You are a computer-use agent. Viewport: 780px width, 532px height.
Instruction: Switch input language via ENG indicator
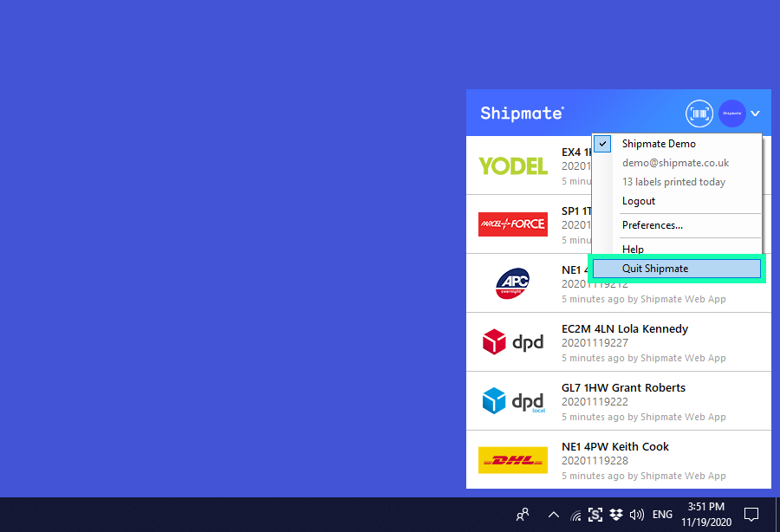tap(662, 515)
